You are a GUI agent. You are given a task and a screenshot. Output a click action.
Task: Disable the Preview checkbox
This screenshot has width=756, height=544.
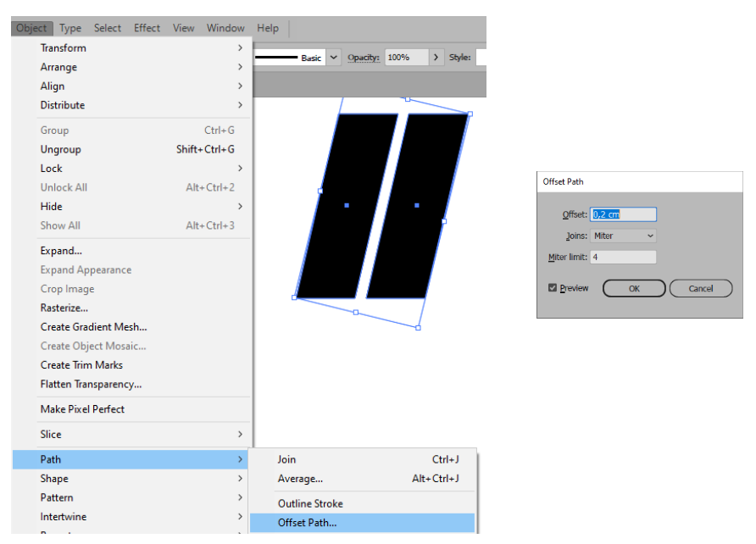[x=553, y=287]
